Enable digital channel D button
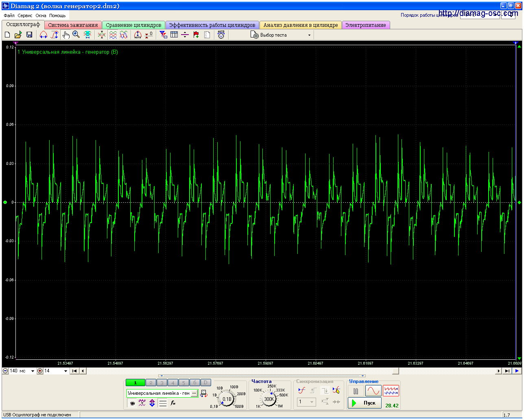 (206, 383)
